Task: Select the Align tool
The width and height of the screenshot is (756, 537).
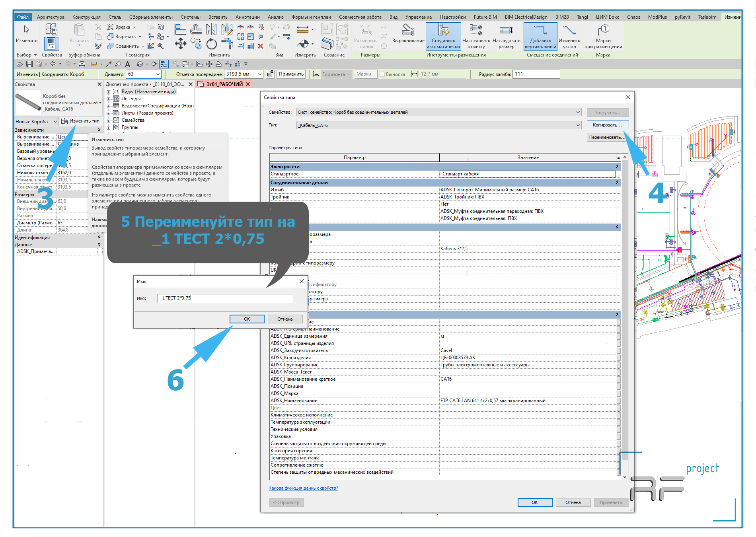Action: point(180,29)
